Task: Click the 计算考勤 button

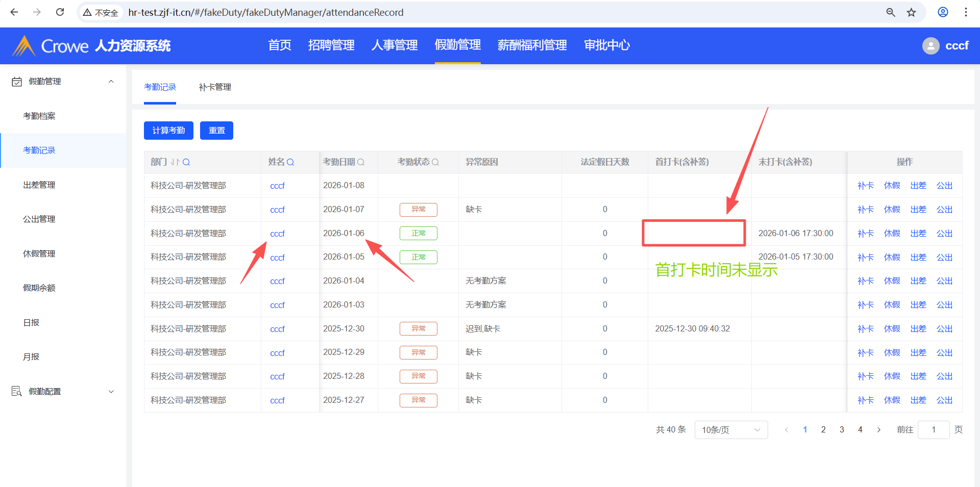Action: click(x=168, y=131)
